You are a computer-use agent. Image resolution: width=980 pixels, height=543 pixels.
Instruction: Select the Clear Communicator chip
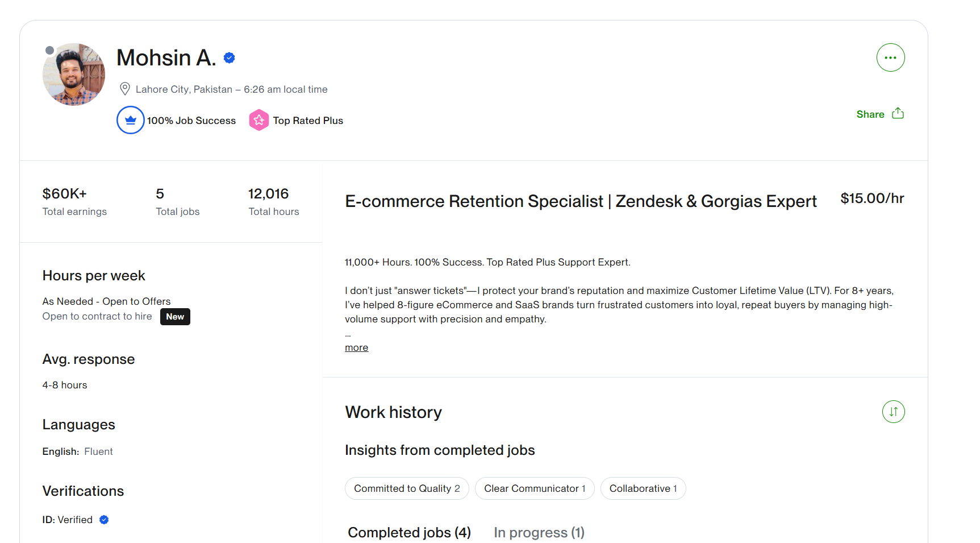535,488
